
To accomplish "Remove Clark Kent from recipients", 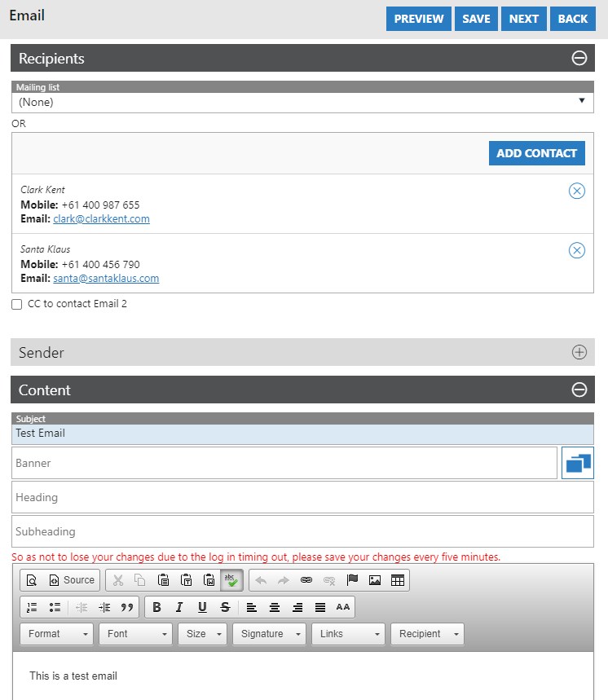I will point(576,191).
